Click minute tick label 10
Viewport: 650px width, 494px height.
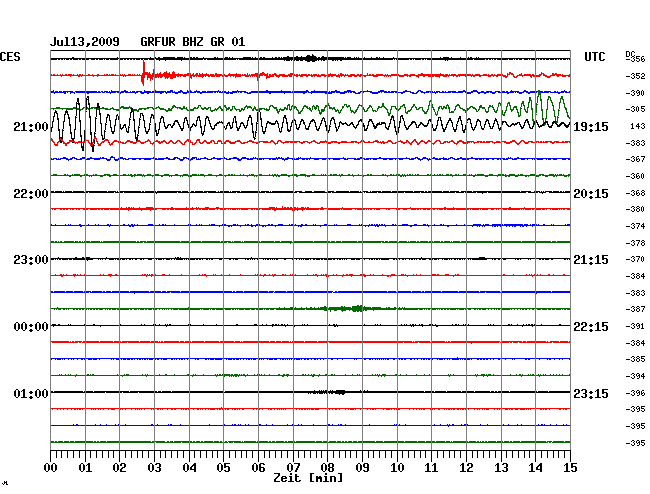point(397,468)
